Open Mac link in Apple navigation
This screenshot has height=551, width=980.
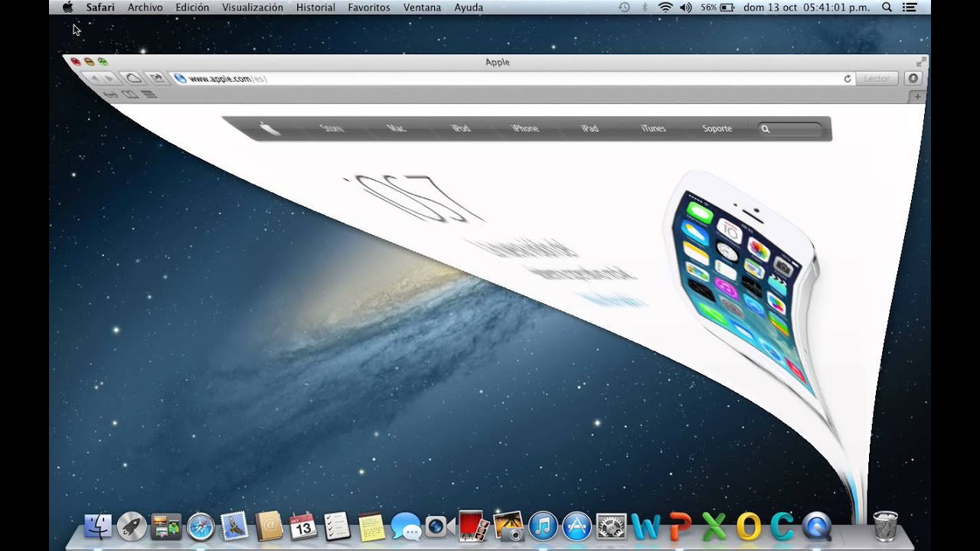396,128
